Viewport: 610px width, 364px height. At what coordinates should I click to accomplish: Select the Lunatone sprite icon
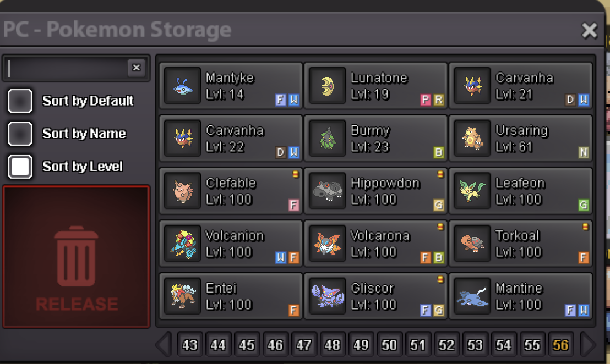(328, 85)
